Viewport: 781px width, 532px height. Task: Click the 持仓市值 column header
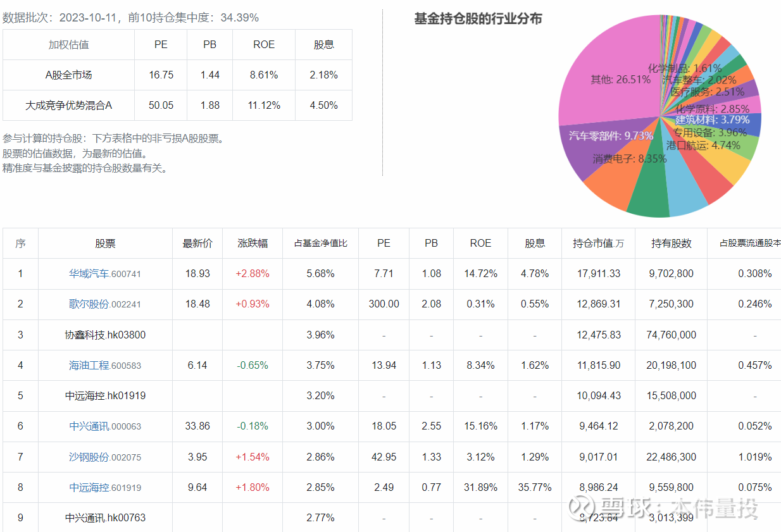coord(598,244)
